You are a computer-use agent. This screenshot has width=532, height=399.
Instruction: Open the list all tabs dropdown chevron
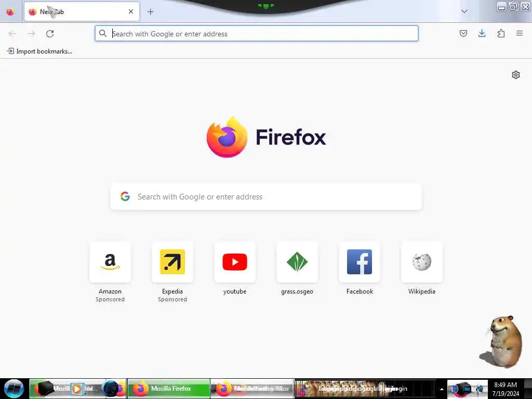(464, 11)
